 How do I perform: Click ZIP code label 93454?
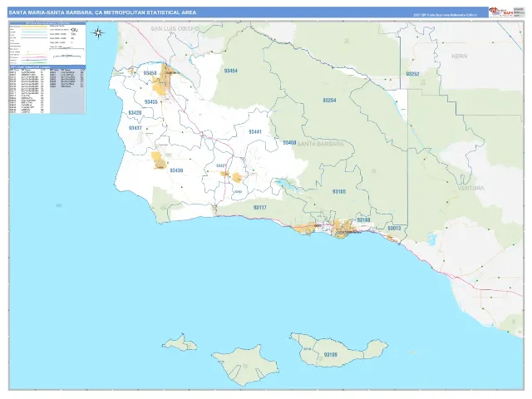[x=231, y=71]
